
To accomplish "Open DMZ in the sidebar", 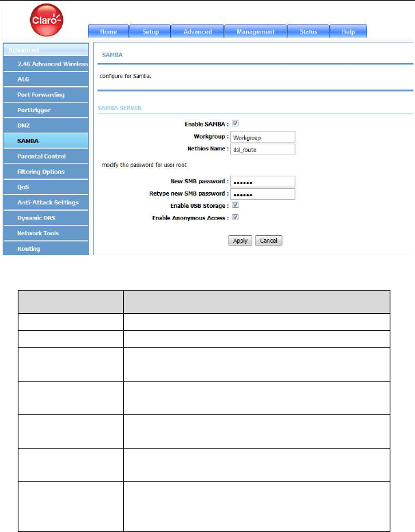I will coord(46,125).
